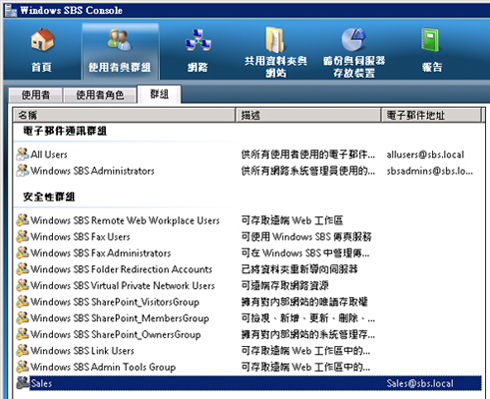Click the icon beside the Sales group
The width and height of the screenshot is (490, 399).
tap(23, 383)
